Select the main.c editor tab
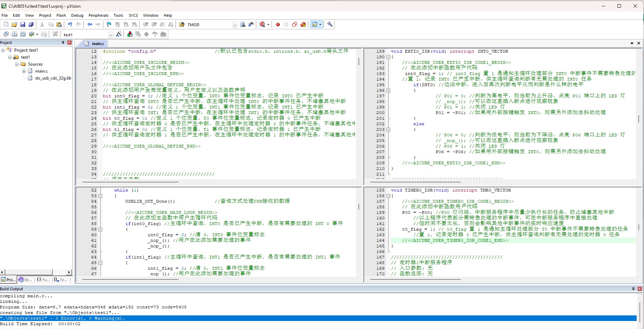This screenshot has height=329, width=644. (x=94, y=44)
